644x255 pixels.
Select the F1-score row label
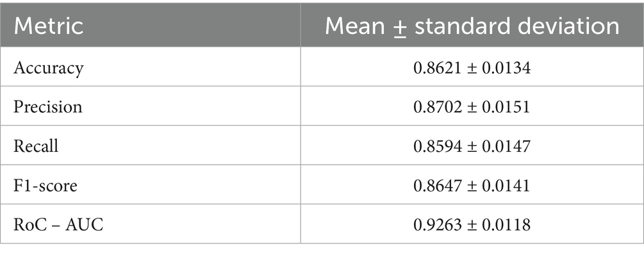[x=45, y=186]
